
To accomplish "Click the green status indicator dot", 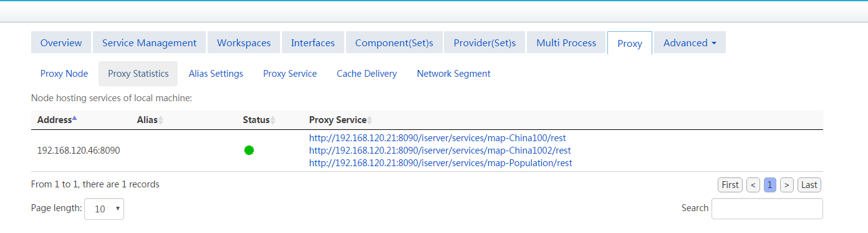I will click(249, 150).
